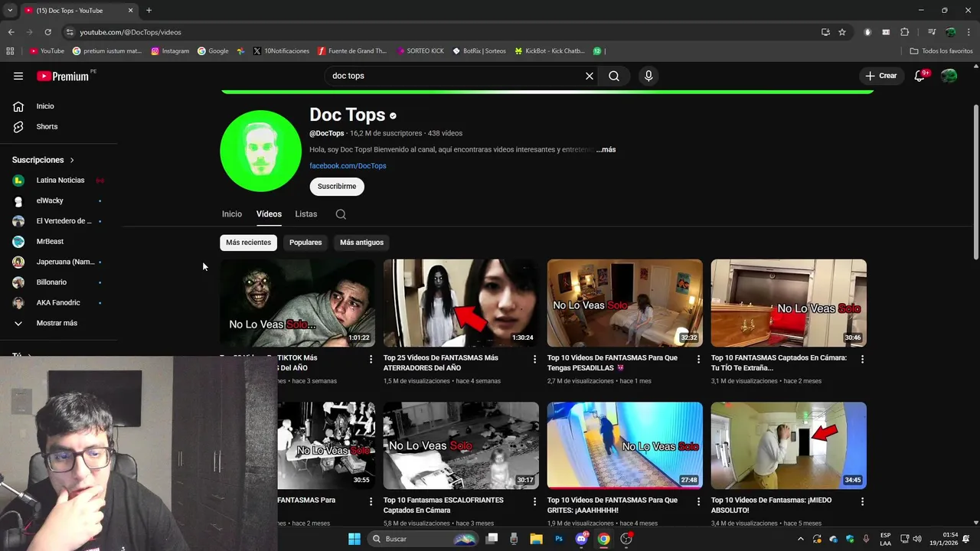Expand the channel description with ...más
Viewport: 980px width, 551px height.
[606, 150]
